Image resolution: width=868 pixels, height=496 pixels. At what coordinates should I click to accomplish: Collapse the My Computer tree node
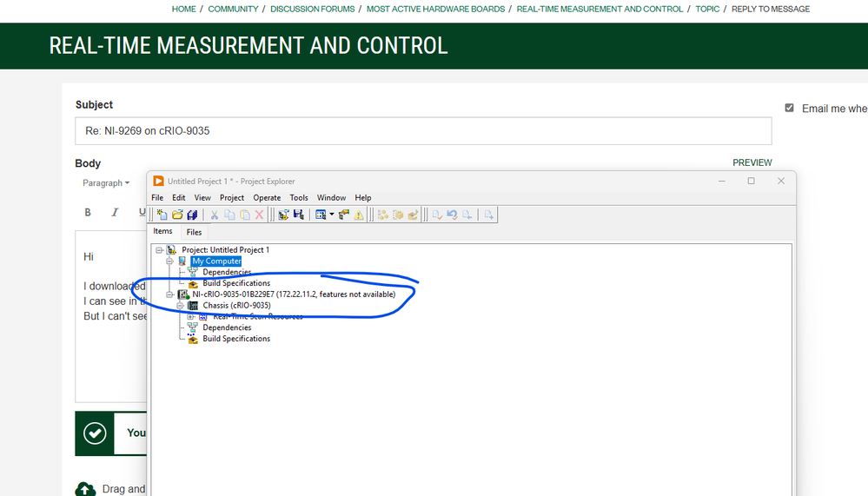[170, 261]
